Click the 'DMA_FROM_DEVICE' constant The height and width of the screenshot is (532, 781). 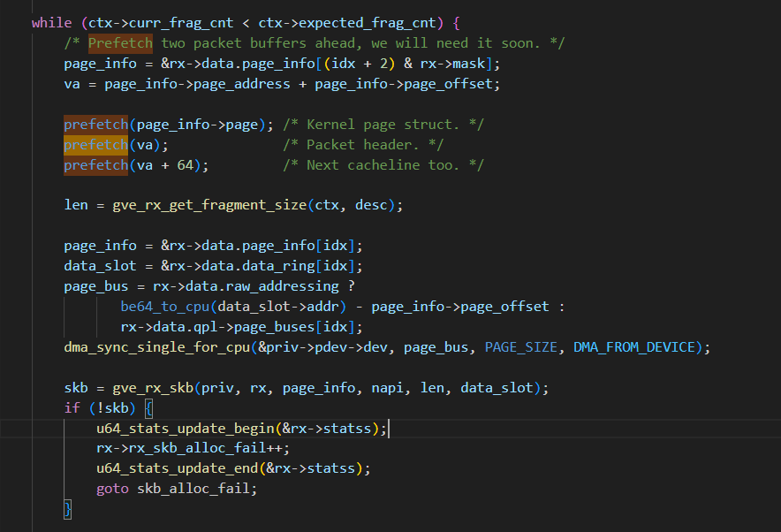point(634,347)
